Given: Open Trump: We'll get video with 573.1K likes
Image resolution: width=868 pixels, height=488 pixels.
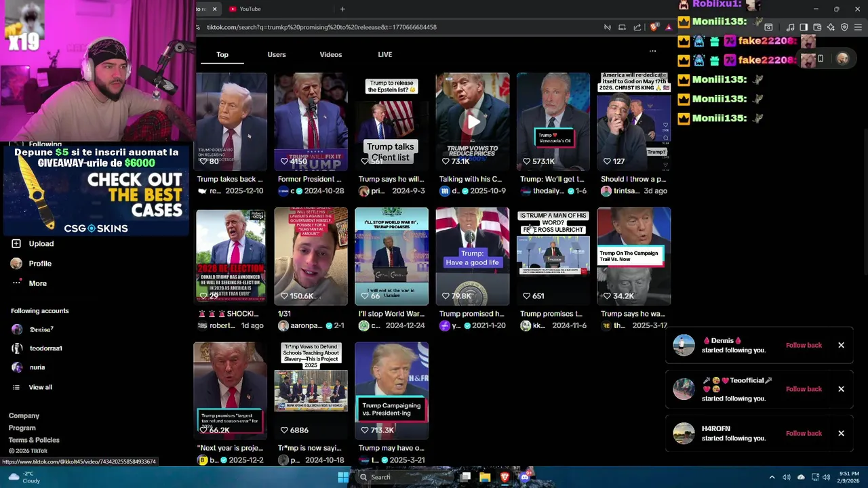Looking at the screenshot, I should coord(553,121).
